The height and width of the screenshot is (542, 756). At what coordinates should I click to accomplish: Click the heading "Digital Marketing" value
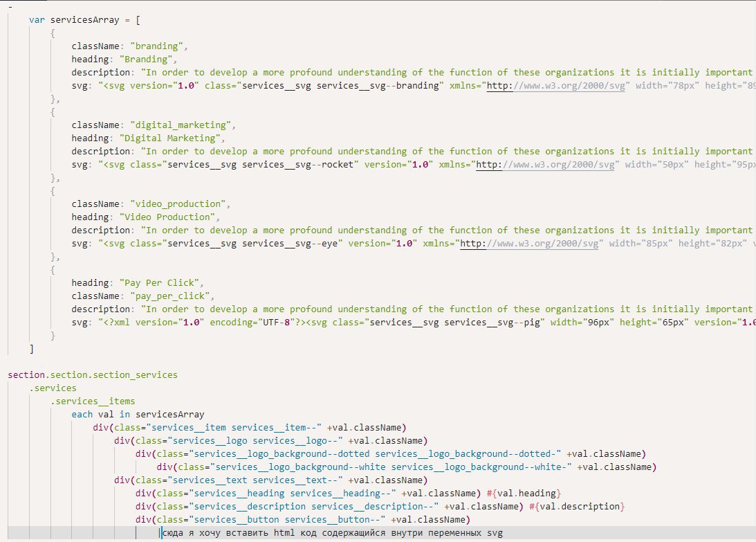(170, 138)
